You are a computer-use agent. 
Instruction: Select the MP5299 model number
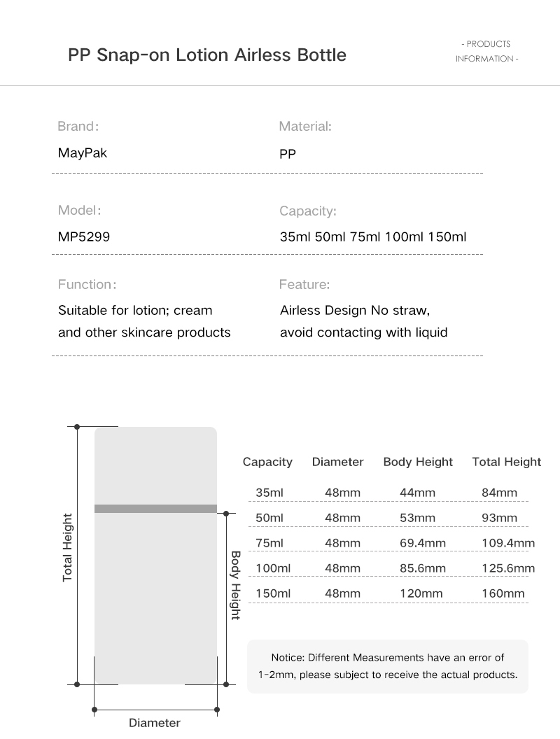click(84, 237)
